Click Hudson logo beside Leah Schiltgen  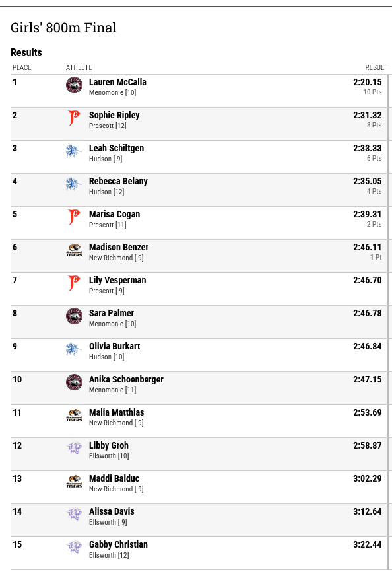74,151
